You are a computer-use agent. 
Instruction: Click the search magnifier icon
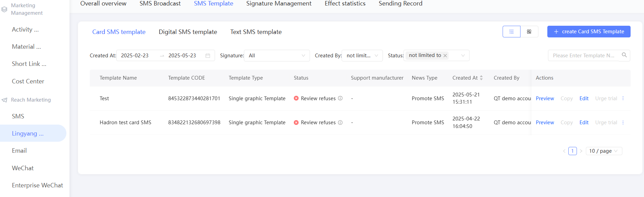(x=624, y=55)
